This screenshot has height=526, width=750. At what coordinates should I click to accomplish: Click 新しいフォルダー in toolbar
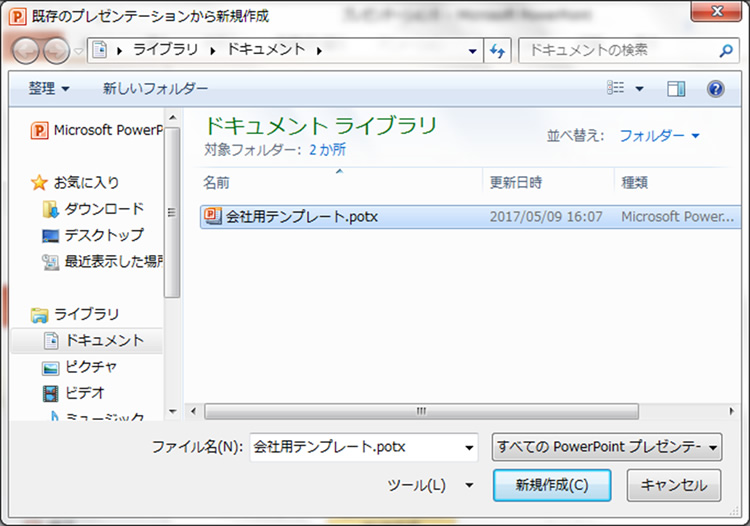pos(155,89)
